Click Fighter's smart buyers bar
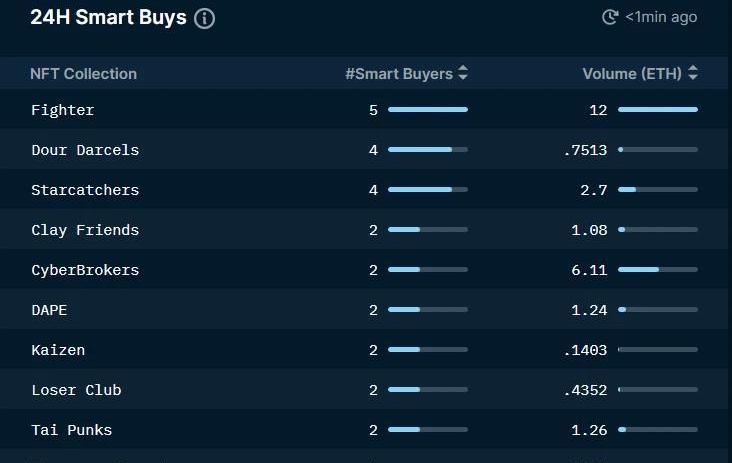Screen dimensions: 732x463 [427, 109]
